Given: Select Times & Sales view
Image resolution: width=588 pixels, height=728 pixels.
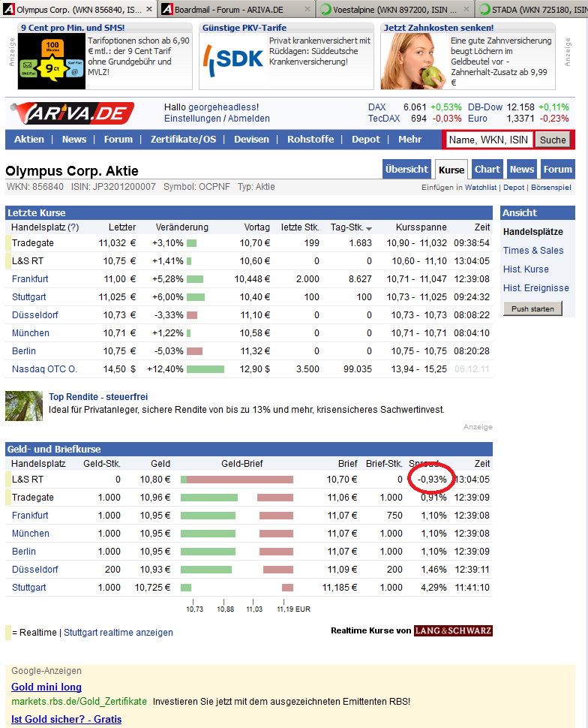Looking at the screenshot, I should pos(533,251).
